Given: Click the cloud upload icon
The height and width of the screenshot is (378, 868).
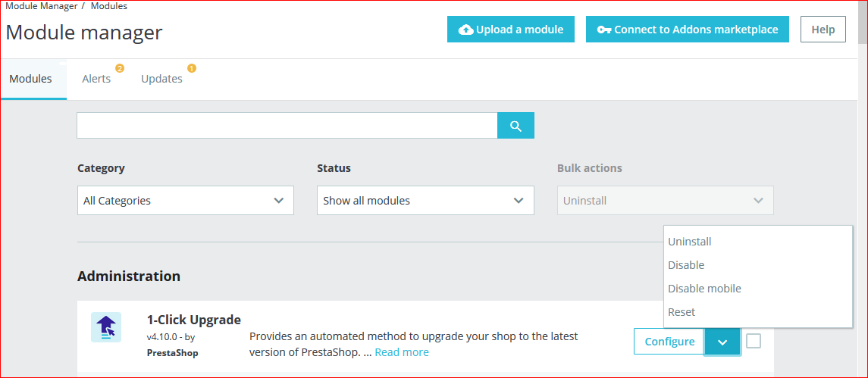Looking at the screenshot, I should [x=466, y=30].
